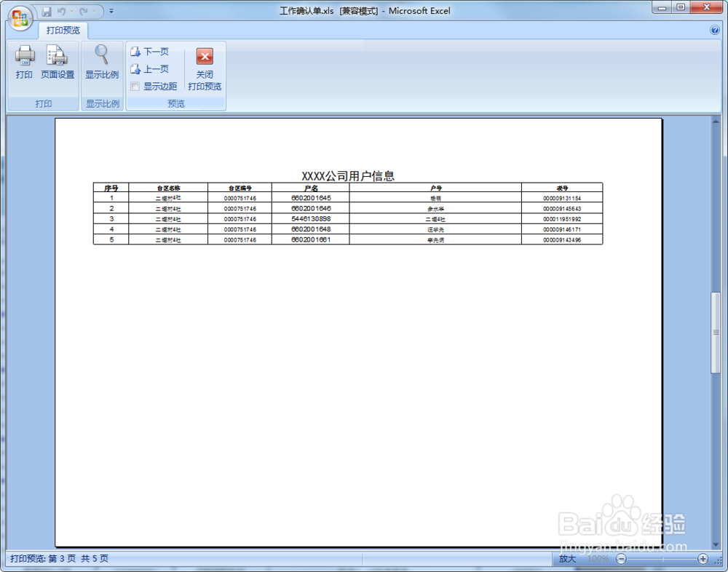Open Page Setup from the ribbon
Screen dimensions: 728x572
click(x=58, y=62)
